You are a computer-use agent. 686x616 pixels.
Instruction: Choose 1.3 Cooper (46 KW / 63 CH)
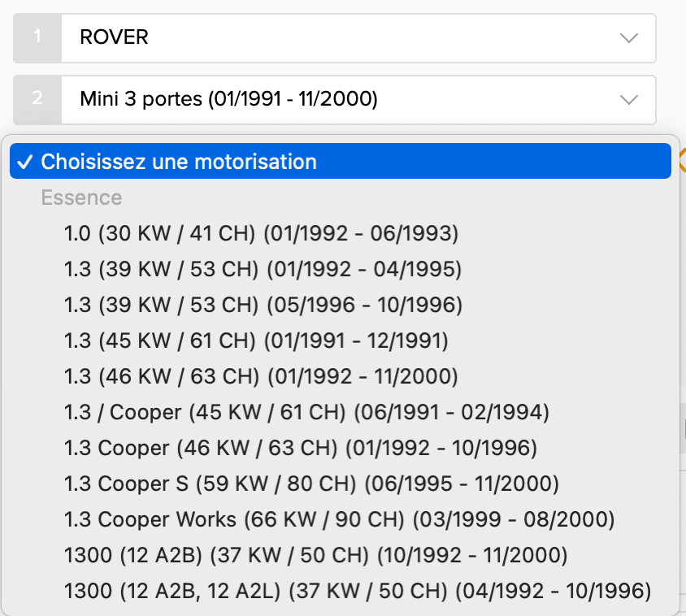[x=341, y=448]
